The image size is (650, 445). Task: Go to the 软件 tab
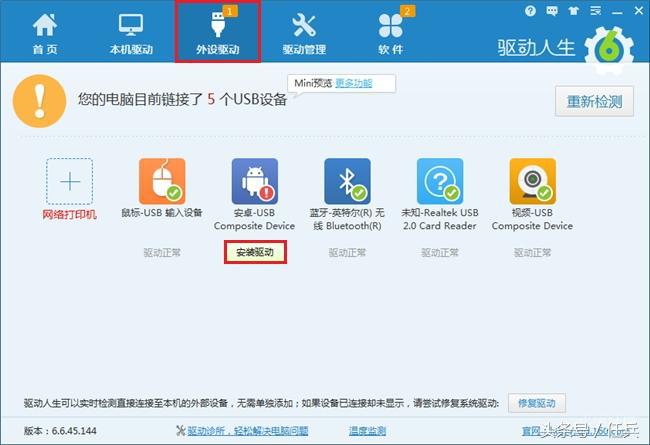(x=390, y=34)
